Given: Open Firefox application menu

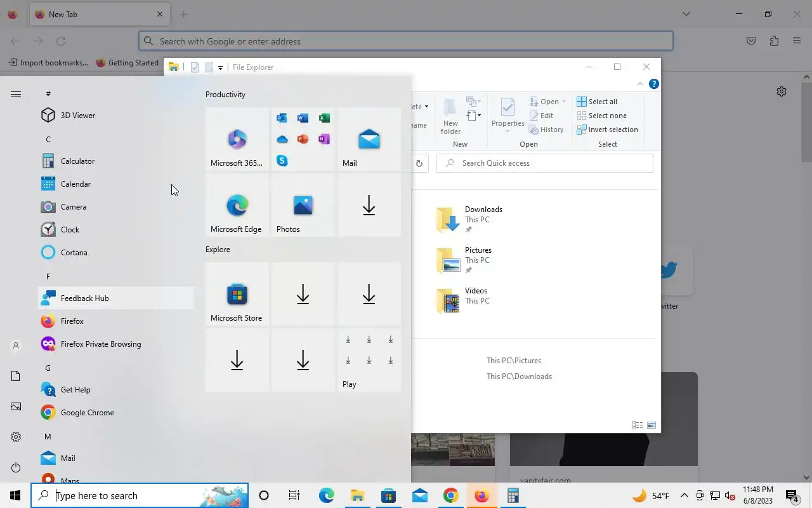Looking at the screenshot, I should coord(797,41).
